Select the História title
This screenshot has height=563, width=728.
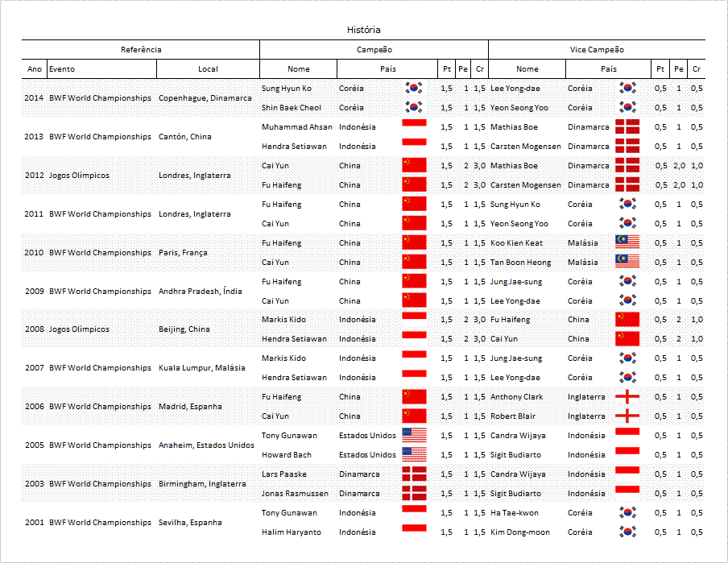click(363, 30)
